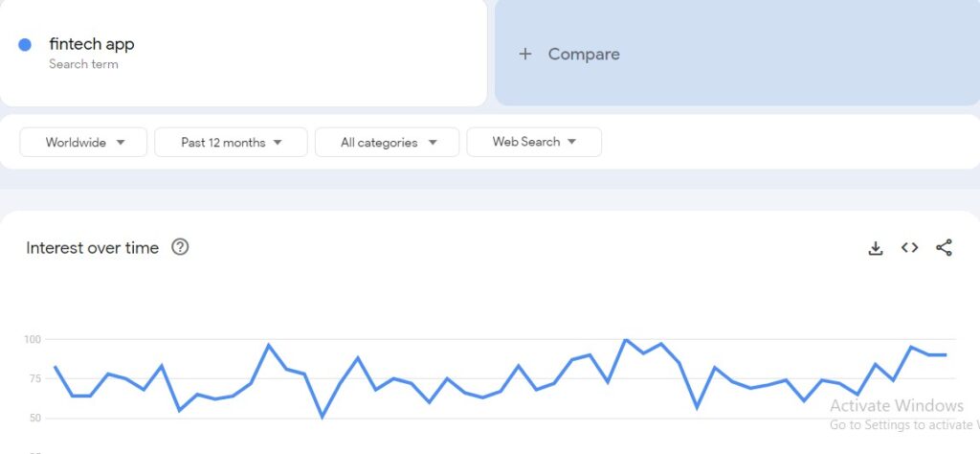Click the arrow on the All categories filter
980x454 pixels.
(433, 143)
